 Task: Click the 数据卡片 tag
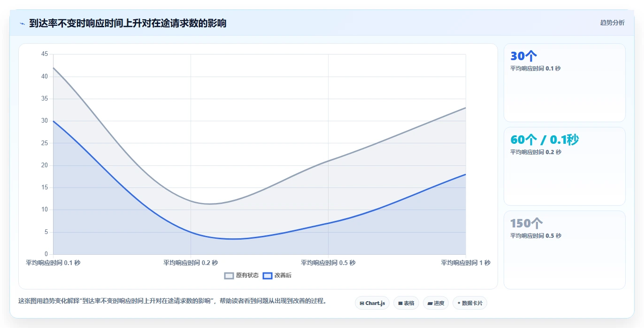(x=469, y=303)
